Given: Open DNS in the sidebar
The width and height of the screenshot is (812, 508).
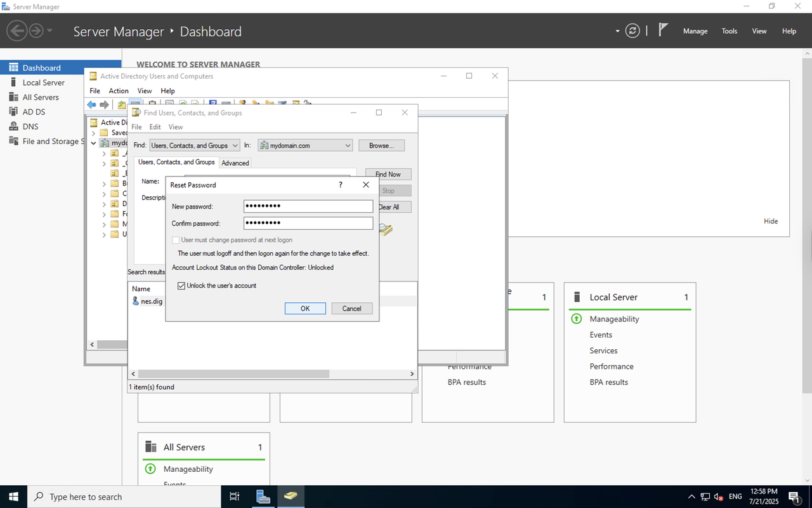Looking at the screenshot, I should [x=30, y=126].
